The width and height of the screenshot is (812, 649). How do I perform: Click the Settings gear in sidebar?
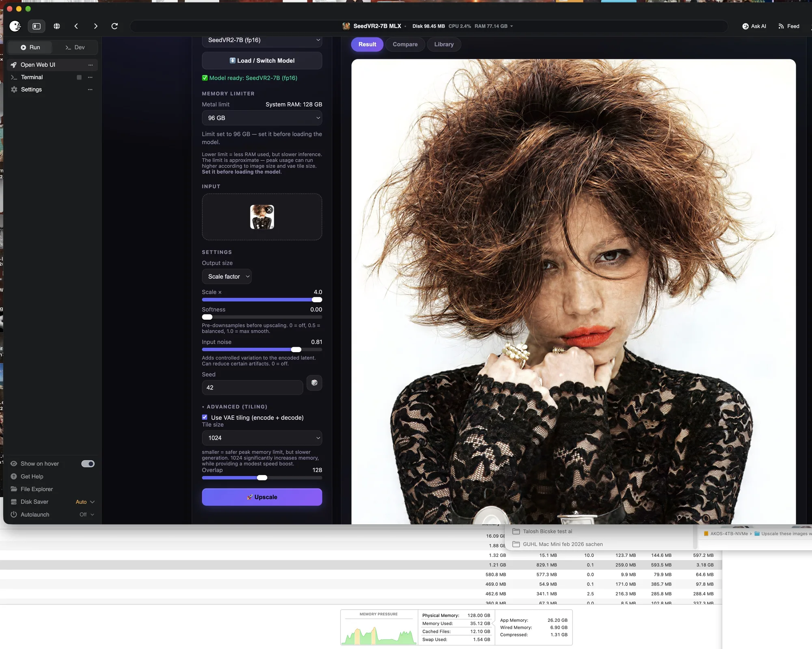pyautogui.click(x=14, y=89)
